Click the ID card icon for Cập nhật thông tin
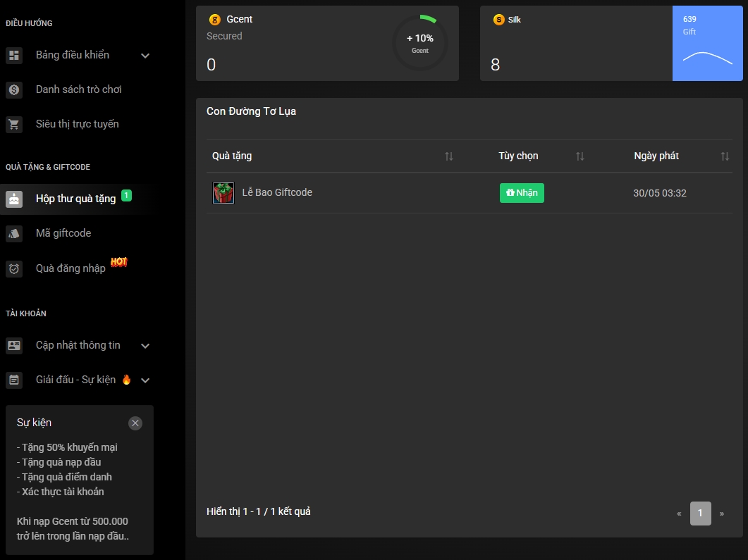The width and height of the screenshot is (748, 560). click(14, 346)
